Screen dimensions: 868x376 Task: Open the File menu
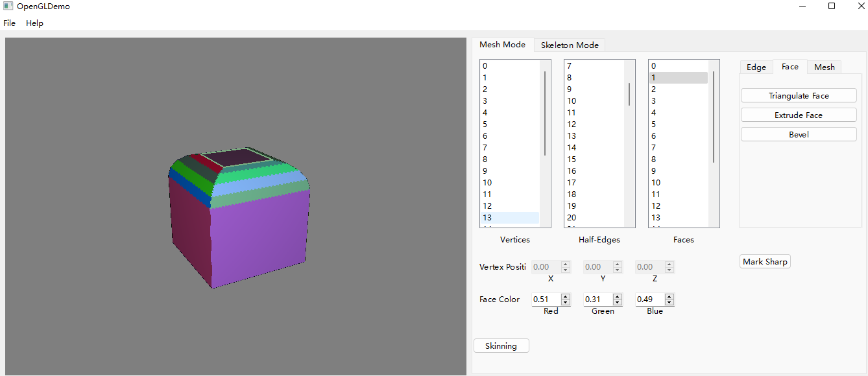(9, 23)
